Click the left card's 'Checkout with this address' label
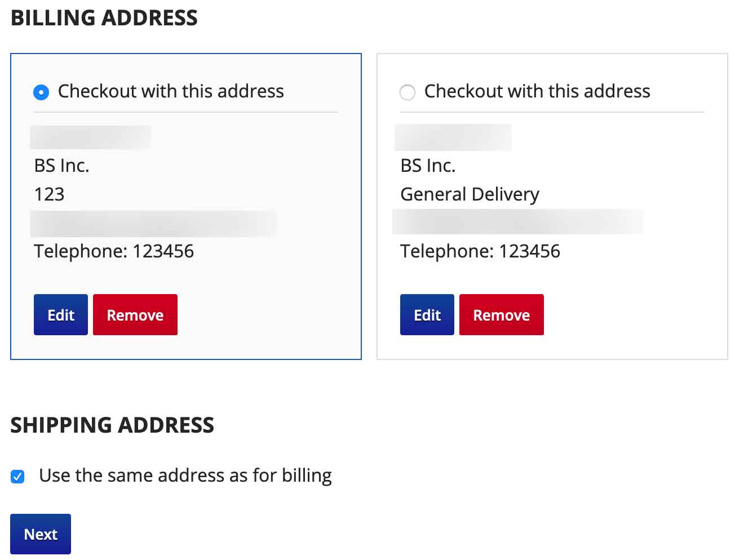The height and width of the screenshot is (560, 744). click(x=171, y=91)
